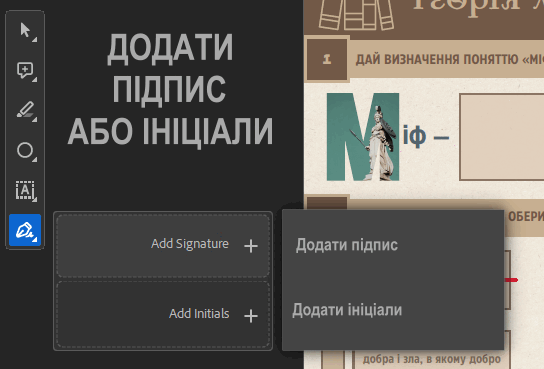
Task: Click the 'Додати ініціали' label
Action: (347, 310)
